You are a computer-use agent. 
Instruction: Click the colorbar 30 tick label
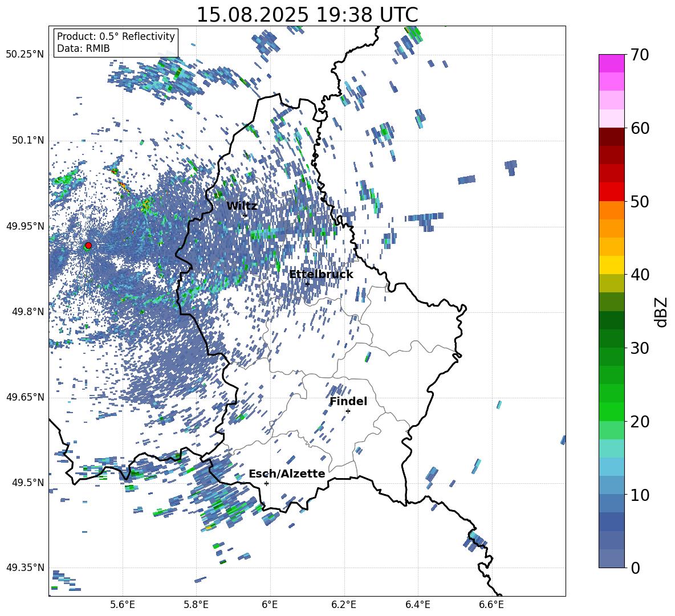(640, 348)
